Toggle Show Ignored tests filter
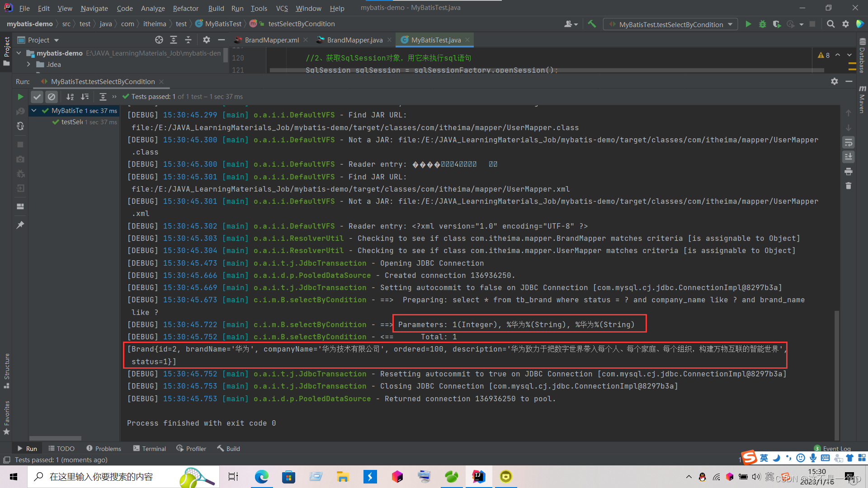Image resolution: width=868 pixels, height=488 pixels. coord(52,97)
